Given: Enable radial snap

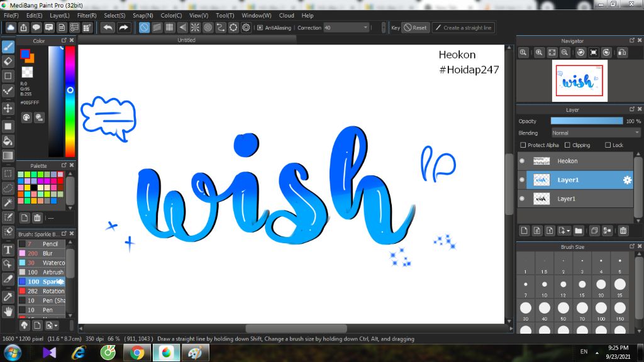Looking at the screenshot, I should (x=195, y=28).
